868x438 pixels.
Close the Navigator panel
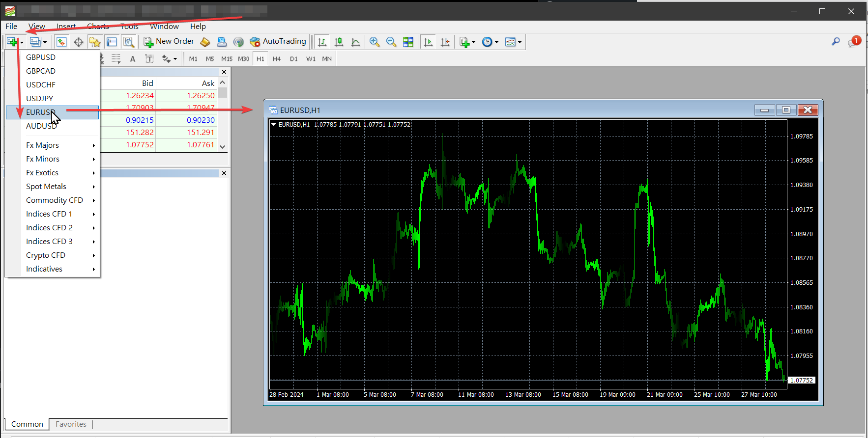coord(224,173)
